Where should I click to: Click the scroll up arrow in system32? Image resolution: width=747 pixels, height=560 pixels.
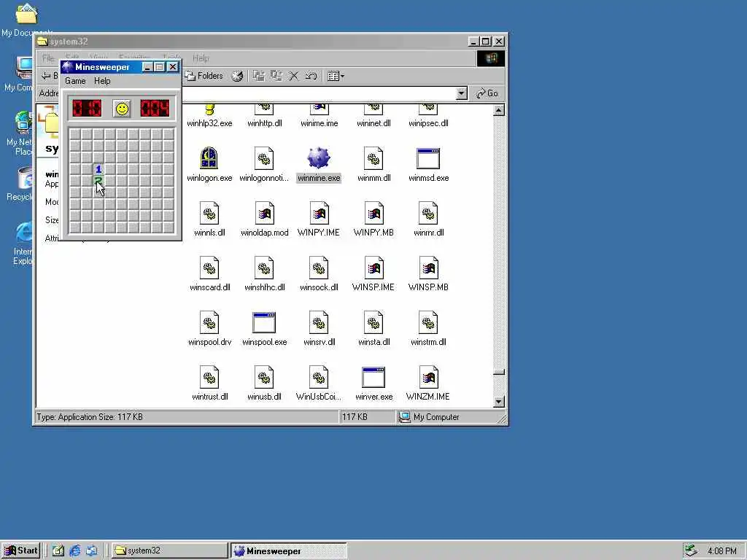pyautogui.click(x=498, y=111)
